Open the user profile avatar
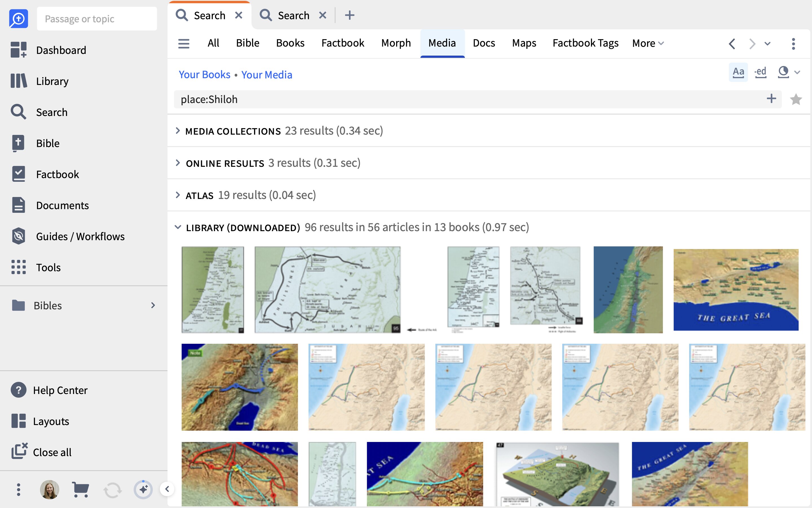 click(x=50, y=490)
